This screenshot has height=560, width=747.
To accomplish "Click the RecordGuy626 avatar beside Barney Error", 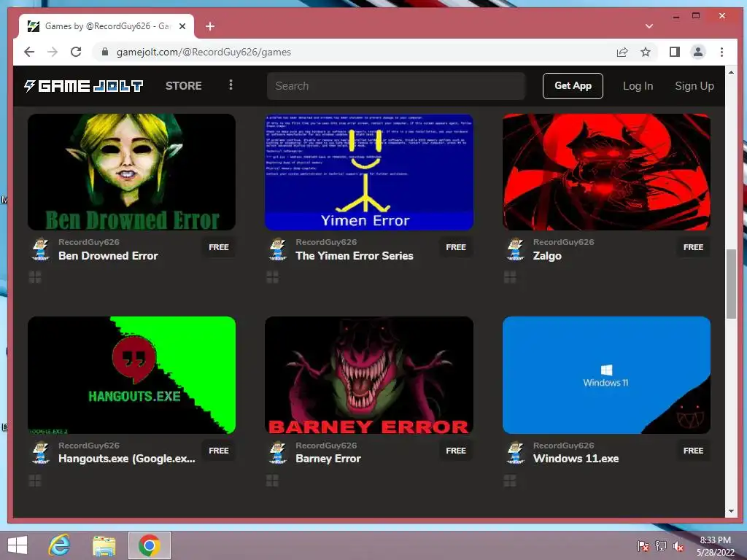I will pos(278,452).
